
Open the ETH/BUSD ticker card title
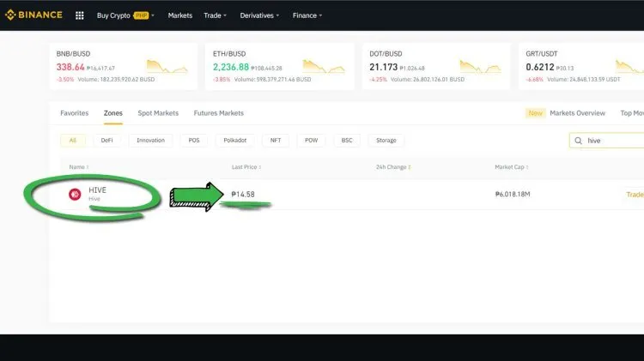(229, 54)
